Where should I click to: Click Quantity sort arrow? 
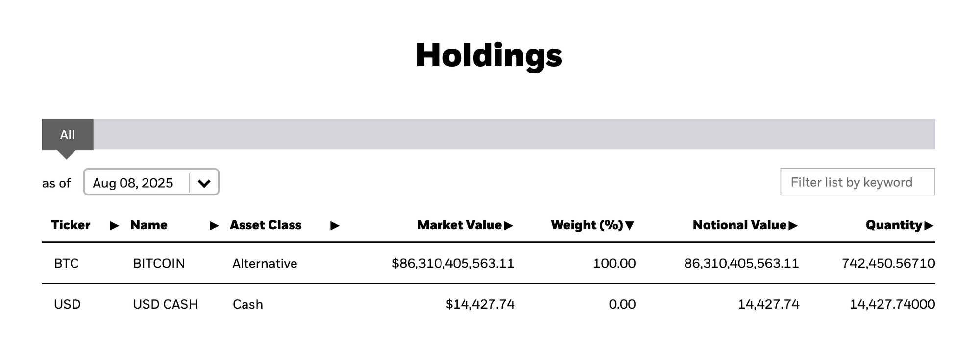tap(929, 226)
